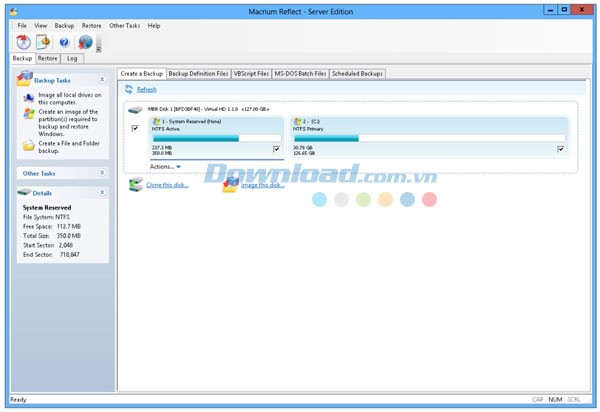The image size is (600, 412).
Task: Switch to Scheduled Backups tab
Action: (357, 74)
